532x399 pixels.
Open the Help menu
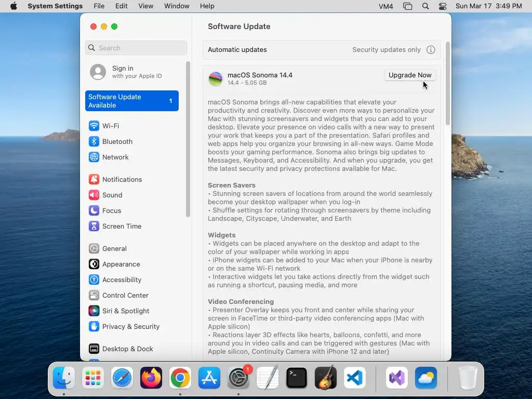pyautogui.click(x=207, y=6)
